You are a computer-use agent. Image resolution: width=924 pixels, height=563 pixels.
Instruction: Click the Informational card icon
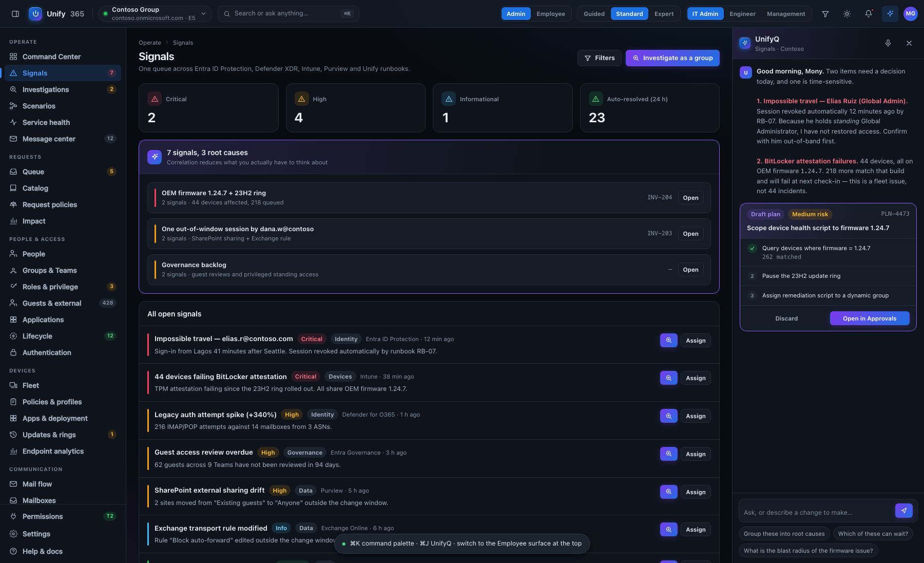(x=449, y=99)
